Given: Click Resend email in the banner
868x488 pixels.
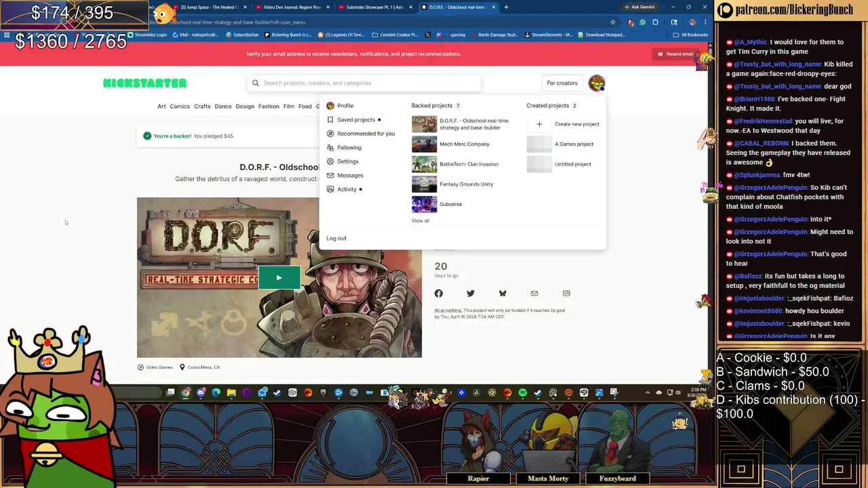Looking at the screenshot, I should coord(675,54).
